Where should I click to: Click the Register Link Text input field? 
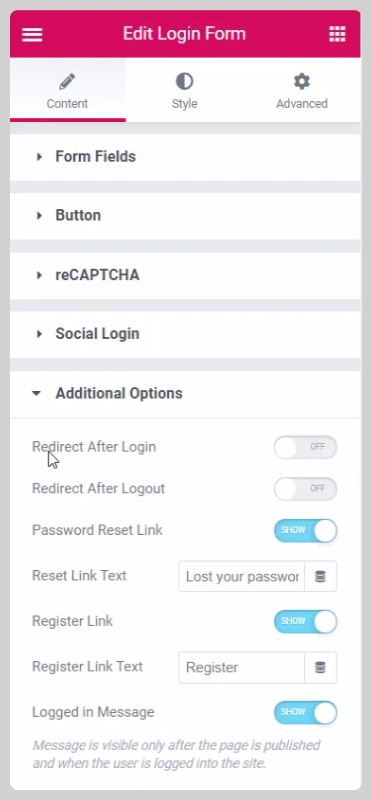tap(241, 667)
